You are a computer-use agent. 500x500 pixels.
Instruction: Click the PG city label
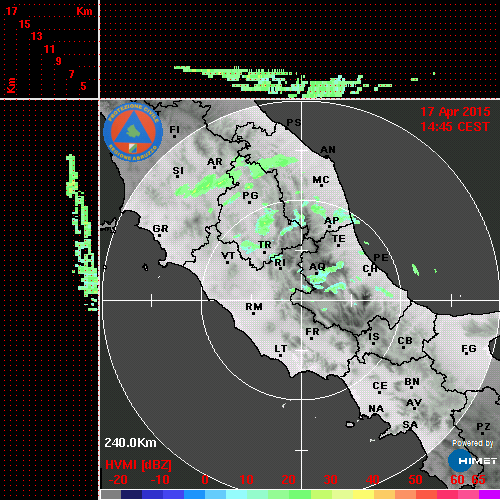point(250,195)
